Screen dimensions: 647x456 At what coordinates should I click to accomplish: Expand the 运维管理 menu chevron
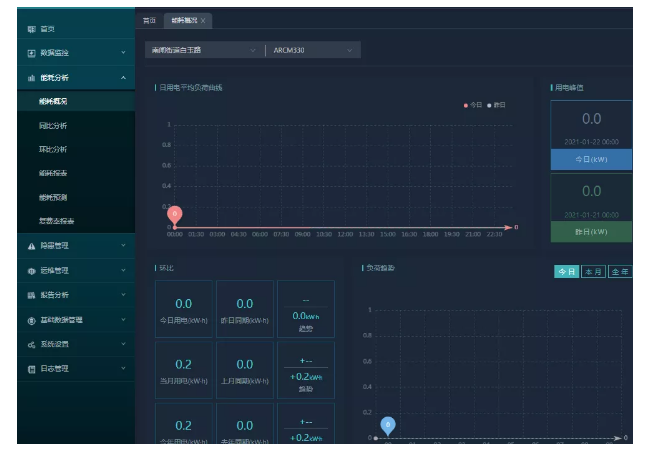point(123,270)
